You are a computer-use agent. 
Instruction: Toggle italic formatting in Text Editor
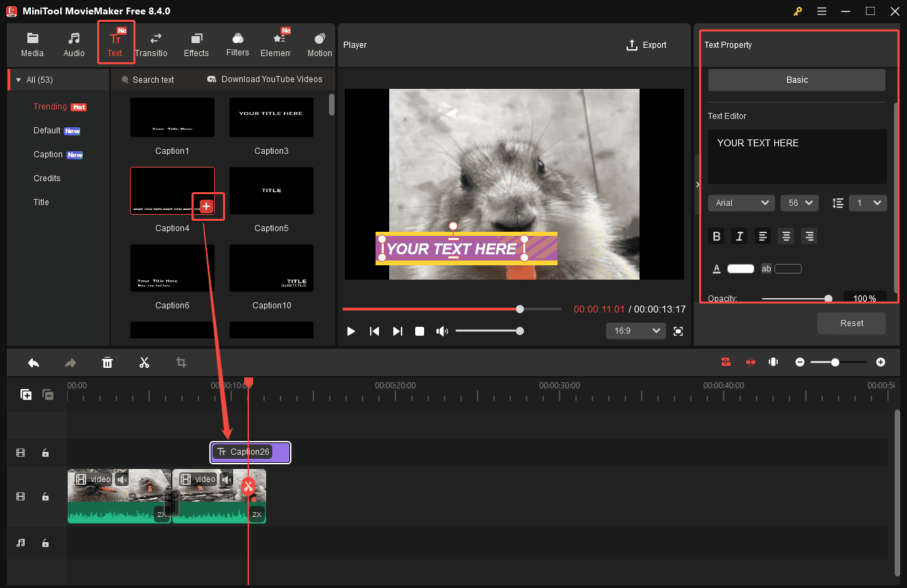(739, 236)
